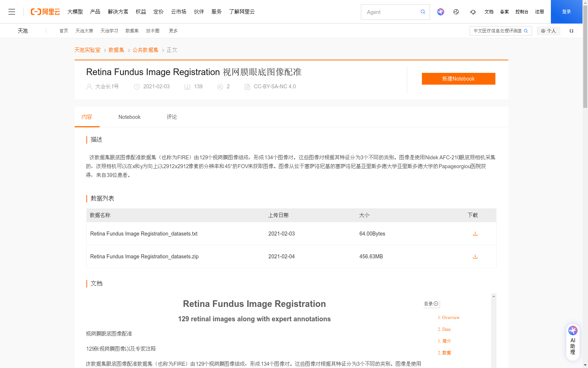The width and height of the screenshot is (588, 368).
Task: Click the clock icon beside 2021-02-03
Action: [137, 87]
